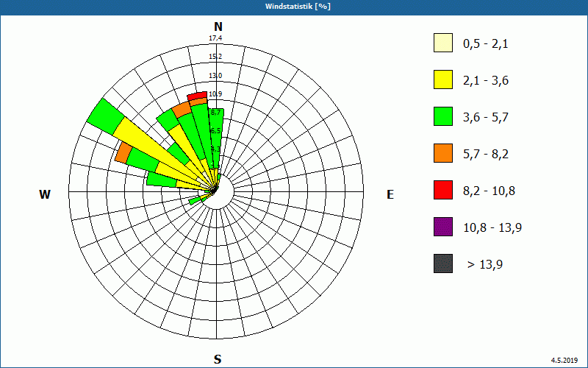Image resolution: width=588 pixels, height=368 pixels.
Task: Click the red segment at top of north-northwest bar
Action: point(197,96)
